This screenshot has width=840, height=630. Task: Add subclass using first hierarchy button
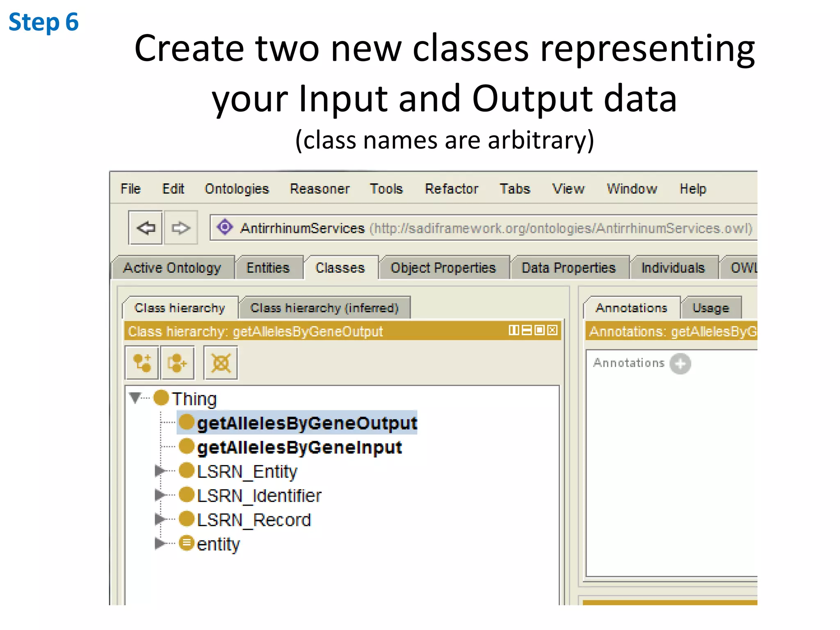(142, 363)
